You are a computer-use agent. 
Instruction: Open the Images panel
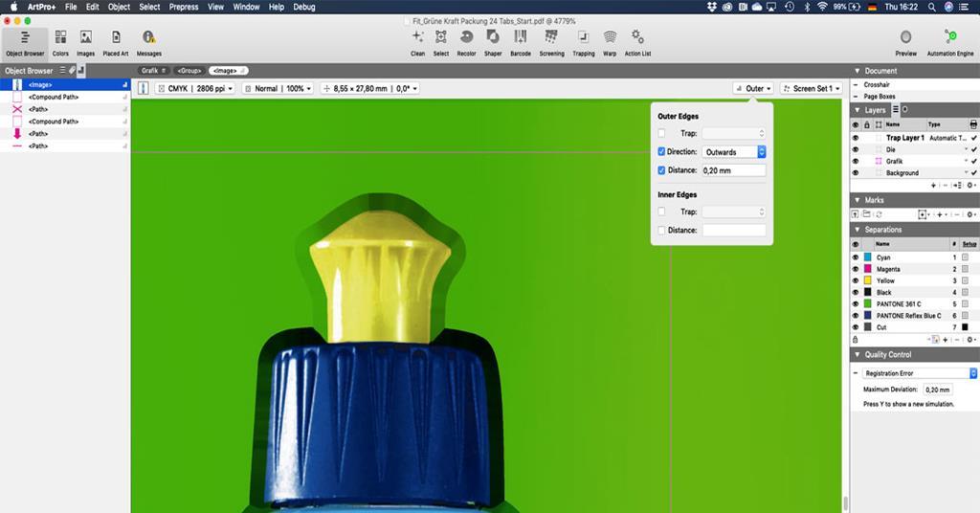(x=85, y=43)
